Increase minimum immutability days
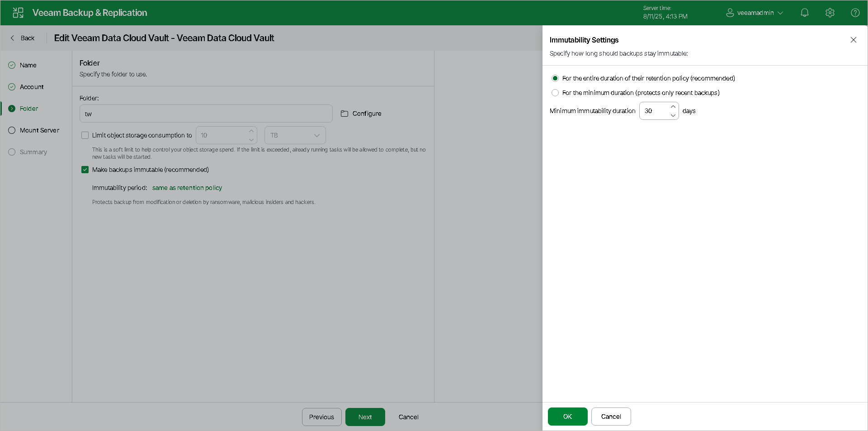Image resolution: width=868 pixels, height=431 pixels. pos(673,107)
